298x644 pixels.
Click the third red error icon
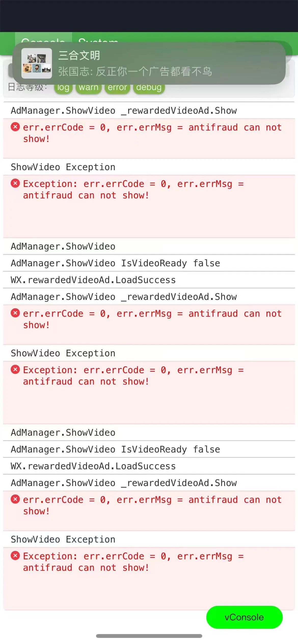pyautogui.click(x=15, y=313)
